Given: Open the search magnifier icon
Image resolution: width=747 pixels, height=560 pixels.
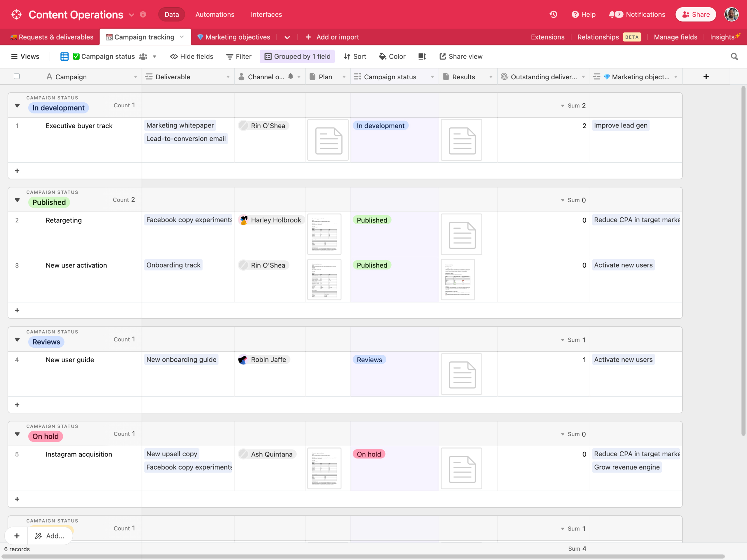Looking at the screenshot, I should [x=734, y=56].
